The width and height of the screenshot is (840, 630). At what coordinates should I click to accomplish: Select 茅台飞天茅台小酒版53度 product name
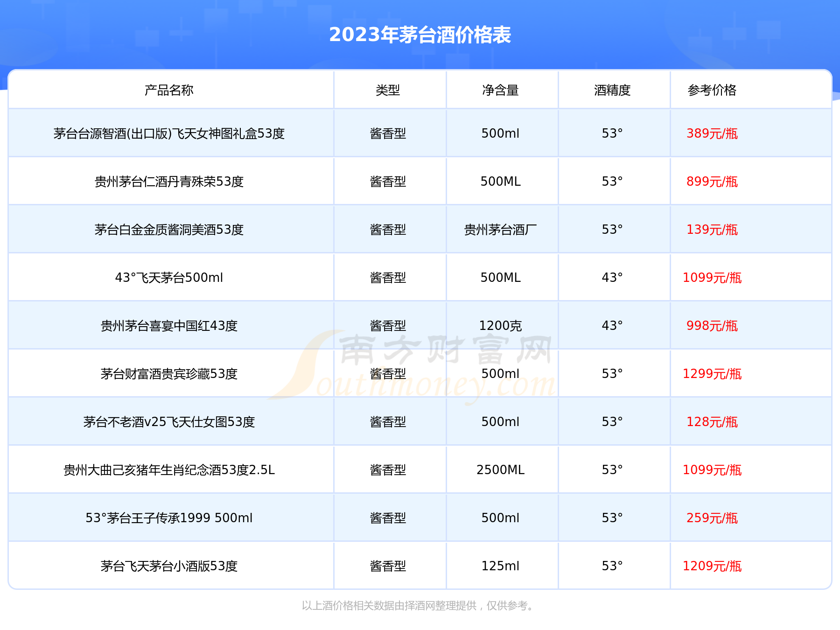[169, 567]
